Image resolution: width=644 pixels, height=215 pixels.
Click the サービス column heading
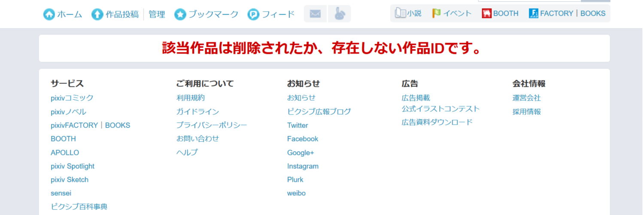coord(67,83)
